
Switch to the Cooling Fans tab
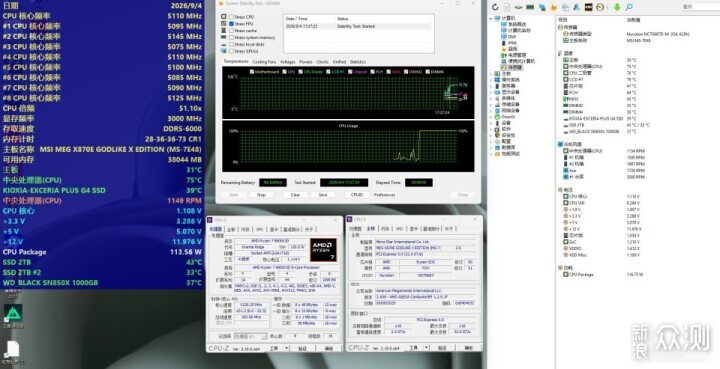264,62
